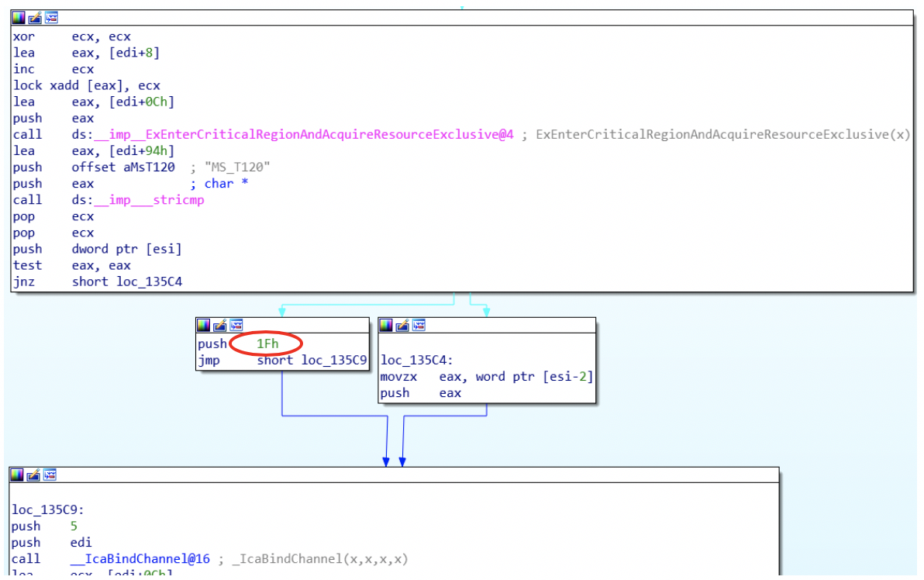The height and width of the screenshot is (580, 924).
Task: Click the color palette icon on the push 1Fh node
Action: pyautogui.click(x=204, y=325)
